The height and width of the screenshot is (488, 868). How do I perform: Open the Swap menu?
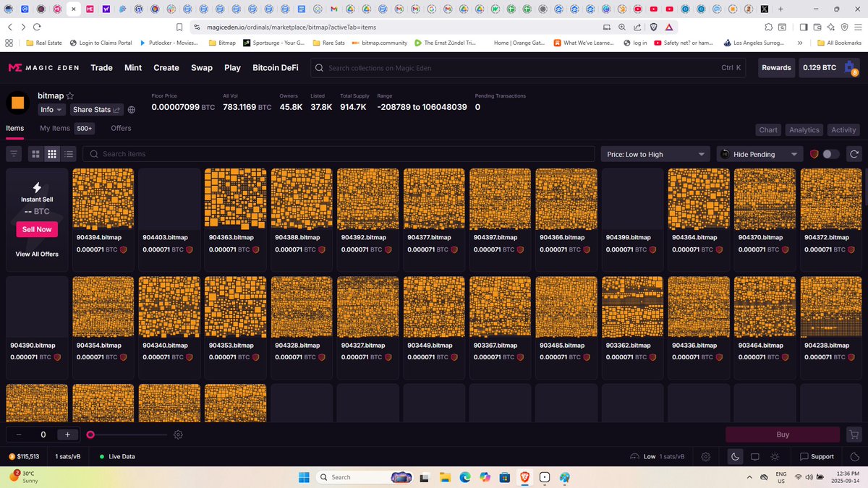(202, 68)
